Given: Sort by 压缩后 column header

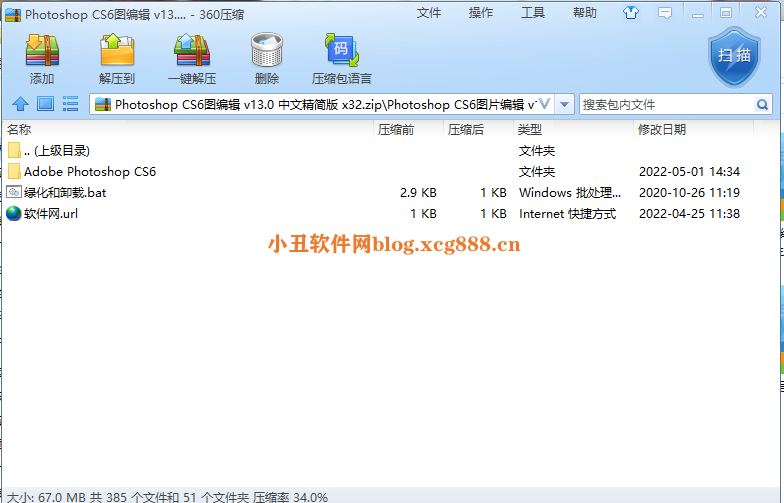Looking at the screenshot, I should (466, 130).
